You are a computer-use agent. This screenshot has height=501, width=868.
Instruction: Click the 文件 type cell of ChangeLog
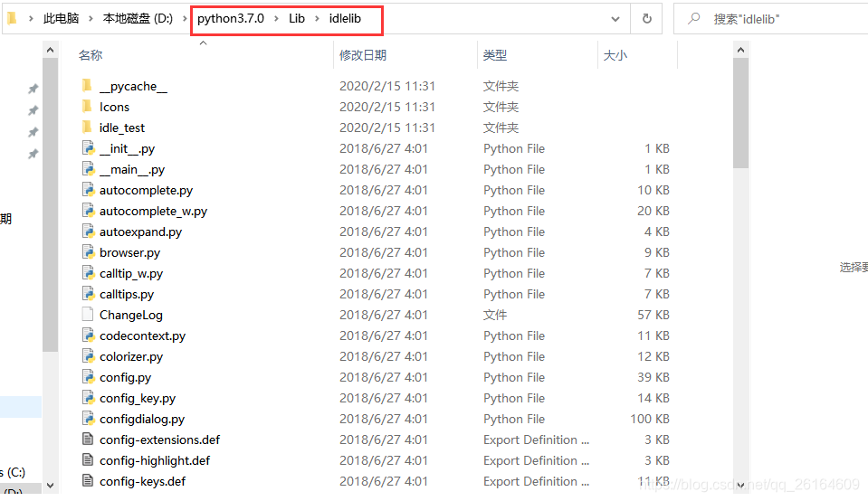click(495, 316)
